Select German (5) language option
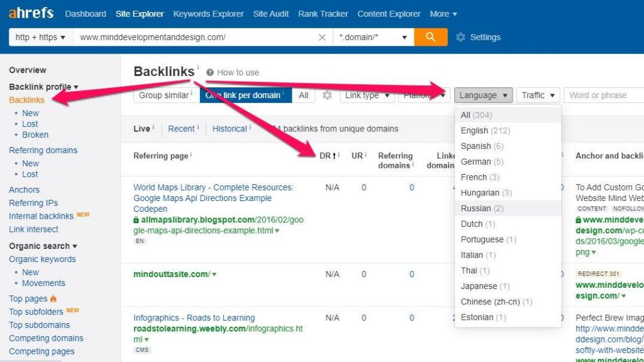This screenshot has height=362, width=644. [508, 162]
